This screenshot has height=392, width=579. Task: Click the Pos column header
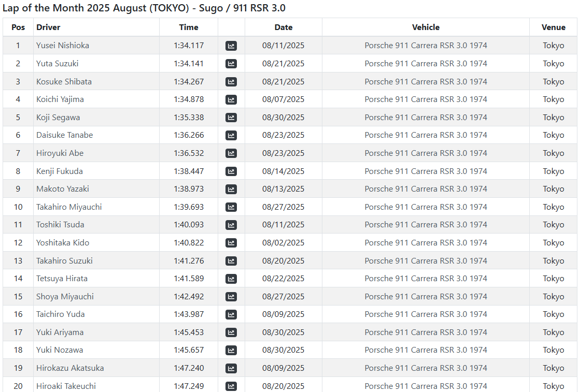[18, 27]
